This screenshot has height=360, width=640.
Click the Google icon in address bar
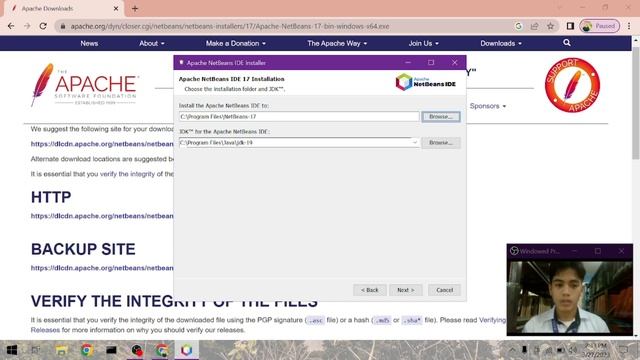(x=518, y=26)
